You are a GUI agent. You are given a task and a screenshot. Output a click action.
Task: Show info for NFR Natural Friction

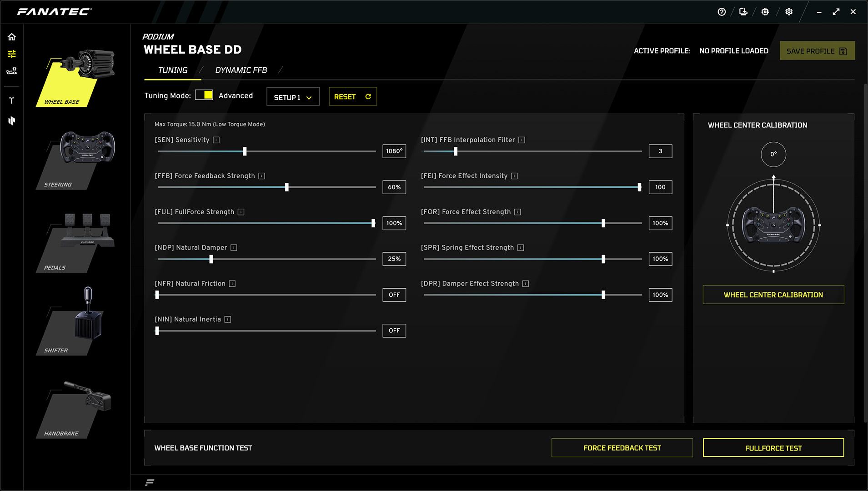pyautogui.click(x=232, y=284)
